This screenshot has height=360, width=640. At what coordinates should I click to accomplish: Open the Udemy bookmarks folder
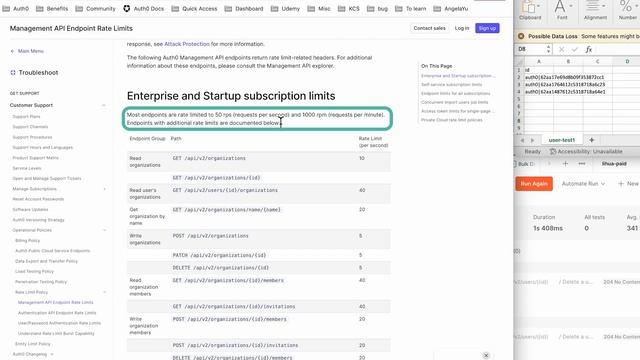coord(285,9)
